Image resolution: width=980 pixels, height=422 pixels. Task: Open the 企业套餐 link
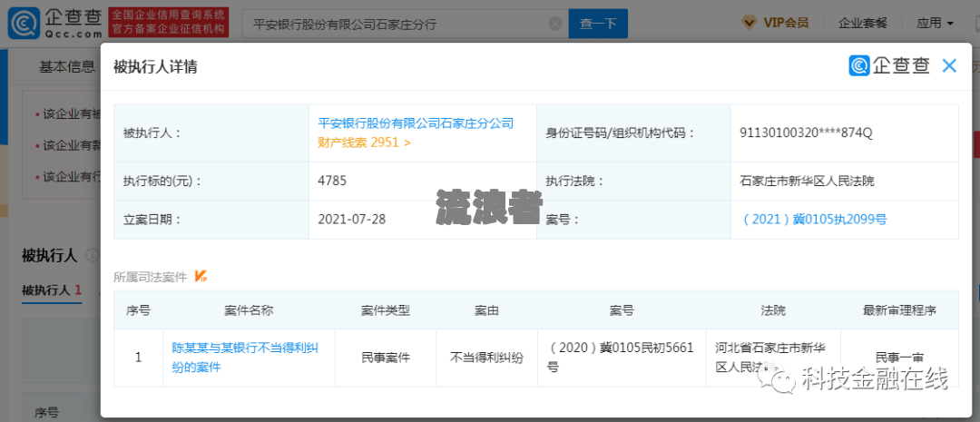coord(863,24)
